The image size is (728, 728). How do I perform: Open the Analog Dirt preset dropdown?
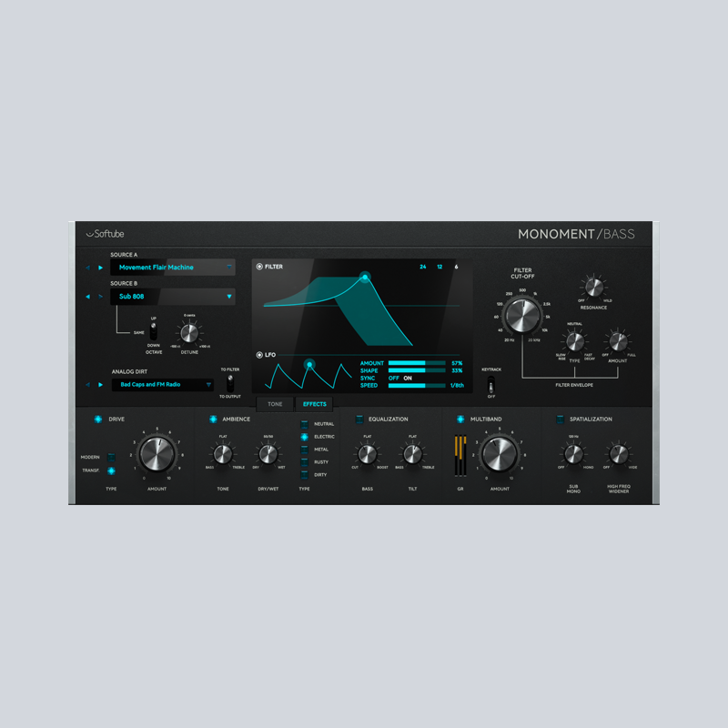(207, 385)
